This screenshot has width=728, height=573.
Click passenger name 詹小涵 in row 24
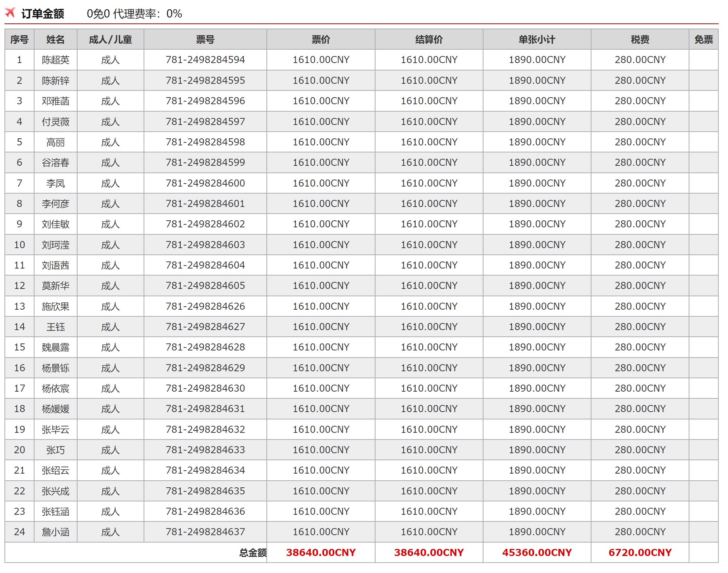pyautogui.click(x=55, y=532)
